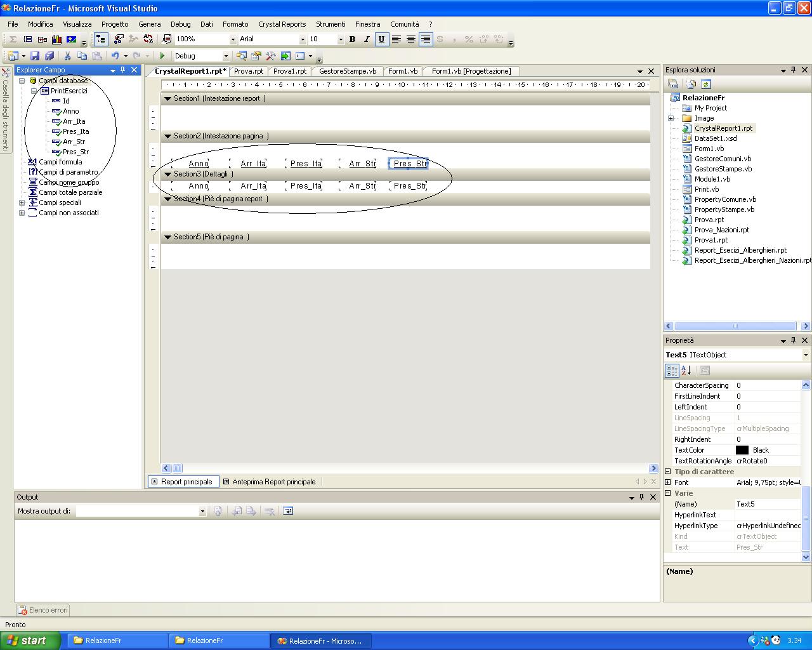Collapse the Campi database tree node

point(22,81)
